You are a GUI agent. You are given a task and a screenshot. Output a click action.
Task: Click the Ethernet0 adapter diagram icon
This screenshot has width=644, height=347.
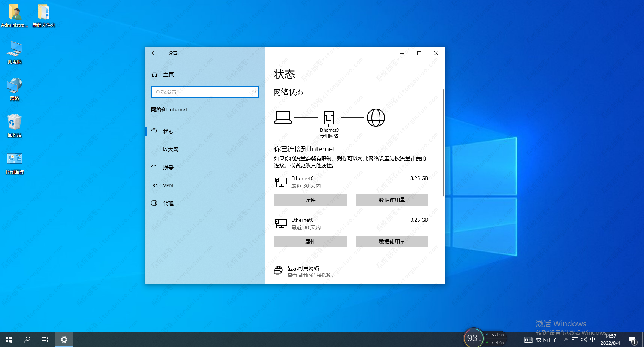coord(329,118)
